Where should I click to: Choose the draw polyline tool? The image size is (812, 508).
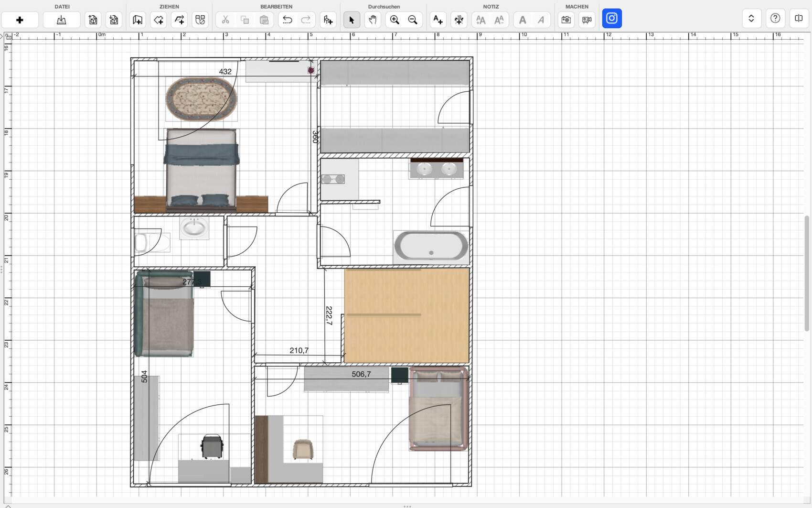point(180,20)
